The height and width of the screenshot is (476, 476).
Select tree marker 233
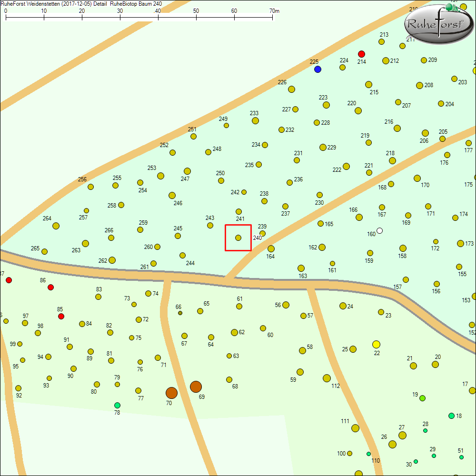coord(255,121)
